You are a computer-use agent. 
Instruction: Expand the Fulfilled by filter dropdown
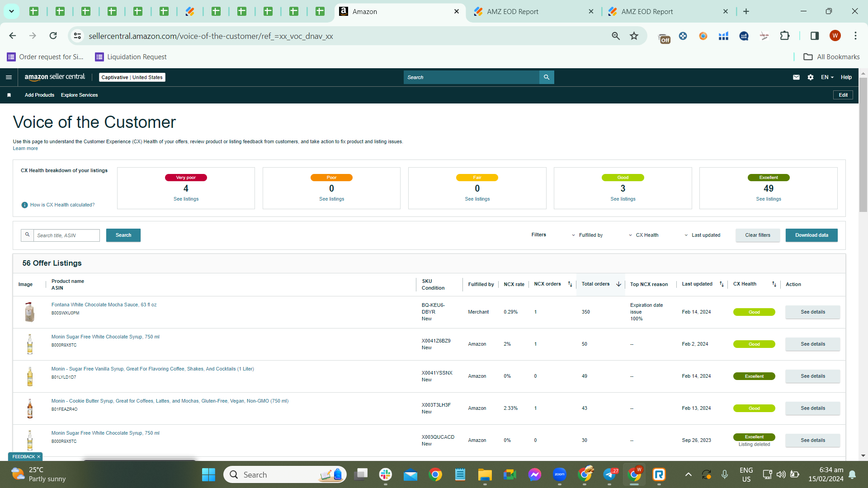coord(587,235)
